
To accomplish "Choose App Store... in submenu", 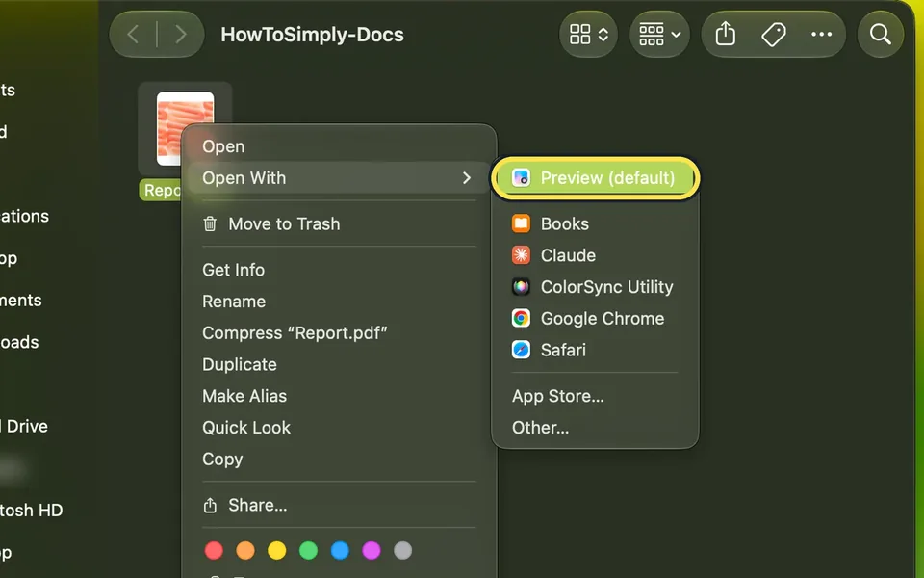I will [595, 396].
